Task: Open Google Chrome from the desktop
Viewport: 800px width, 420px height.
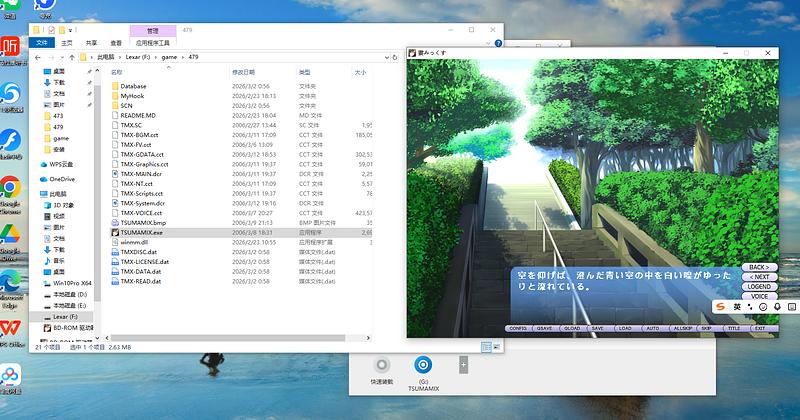Action: coord(11,187)
